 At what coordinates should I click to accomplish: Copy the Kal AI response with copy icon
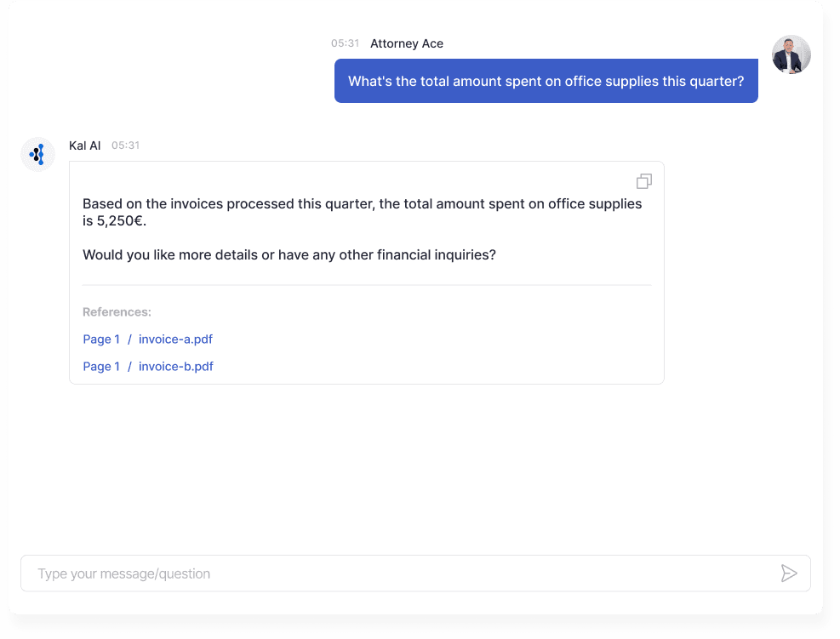[644, 181]
